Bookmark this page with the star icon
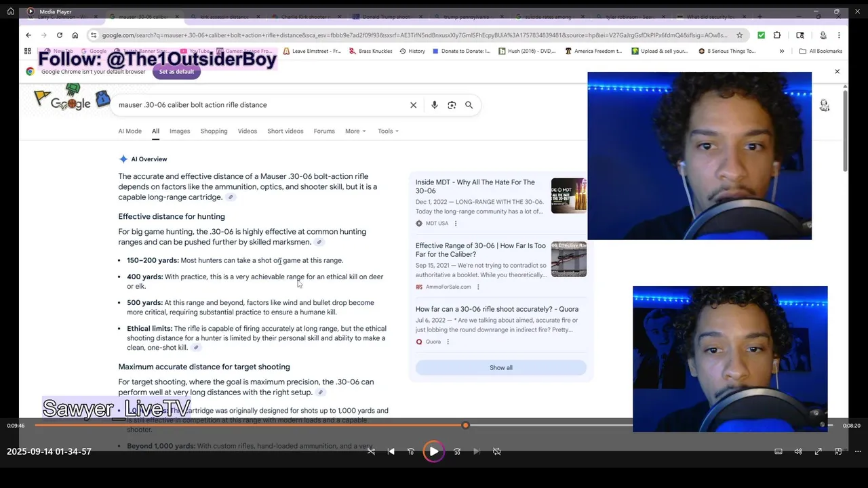 [x=740, y=35]
